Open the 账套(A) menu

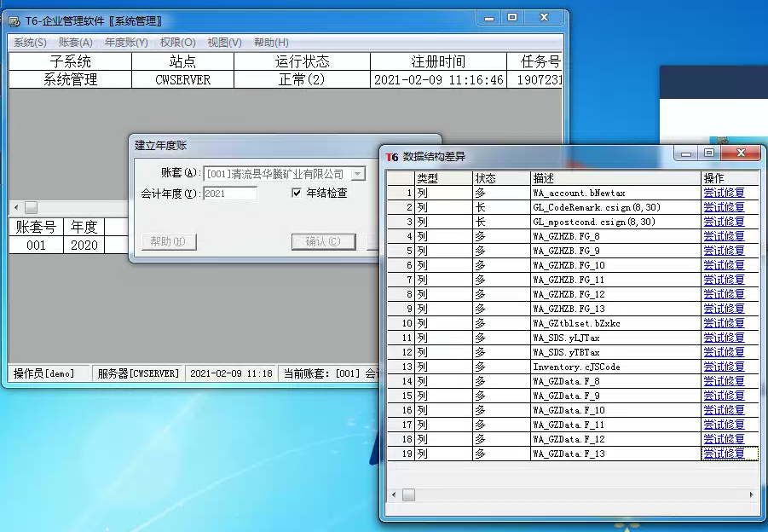75,43
